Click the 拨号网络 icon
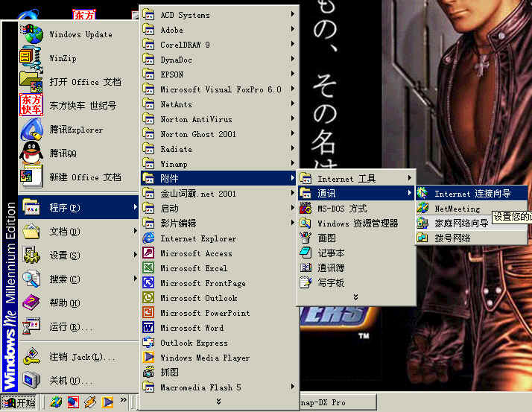 coord(422,238)
